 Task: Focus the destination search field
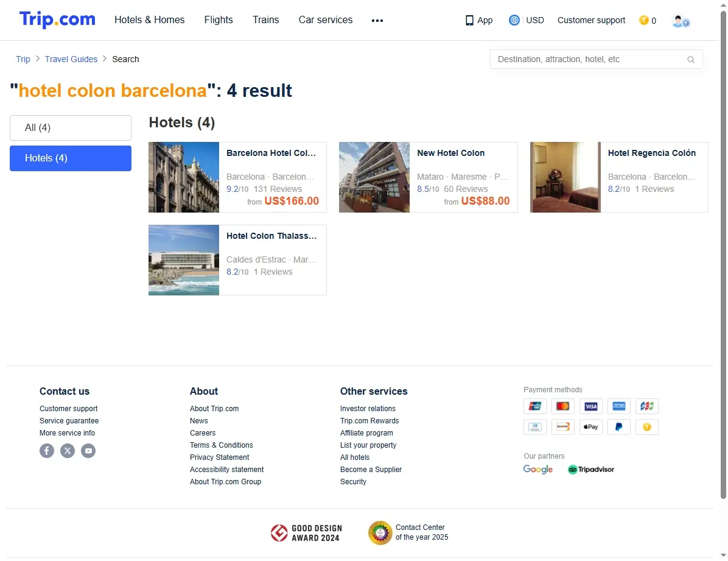coord(596,60)
